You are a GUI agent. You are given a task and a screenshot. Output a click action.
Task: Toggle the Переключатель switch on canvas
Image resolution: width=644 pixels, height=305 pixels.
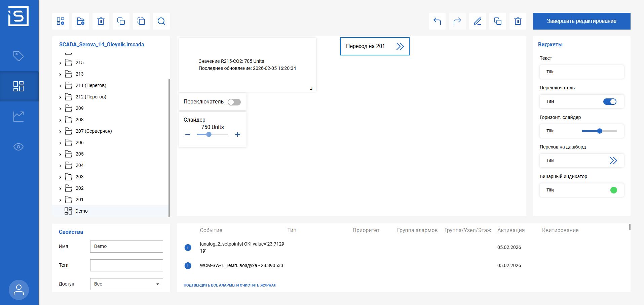pyautogui.click(x=234, y=102)
